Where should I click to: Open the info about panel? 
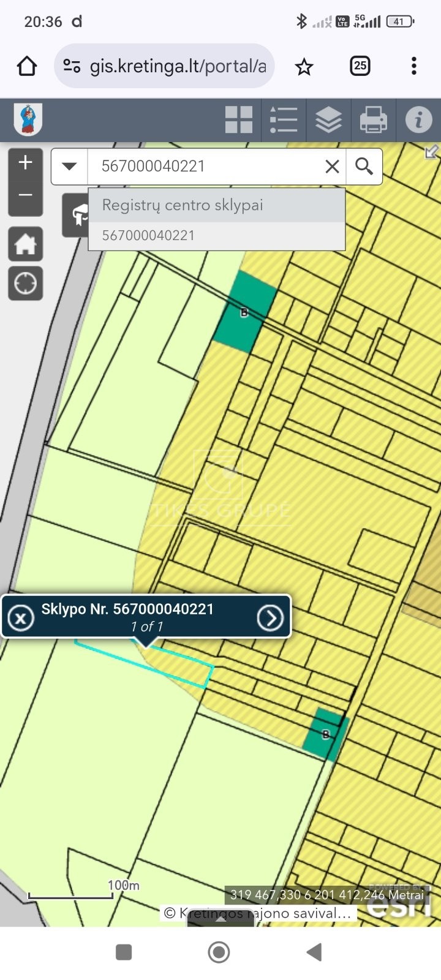coord(418,119)
